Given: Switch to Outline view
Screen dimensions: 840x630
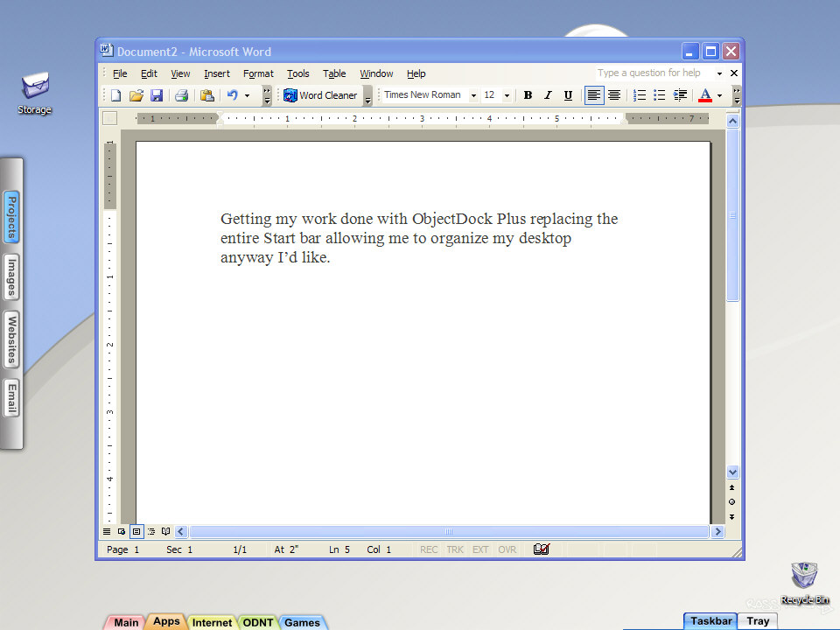Looking at the screenshot, I should pos(151,531).
